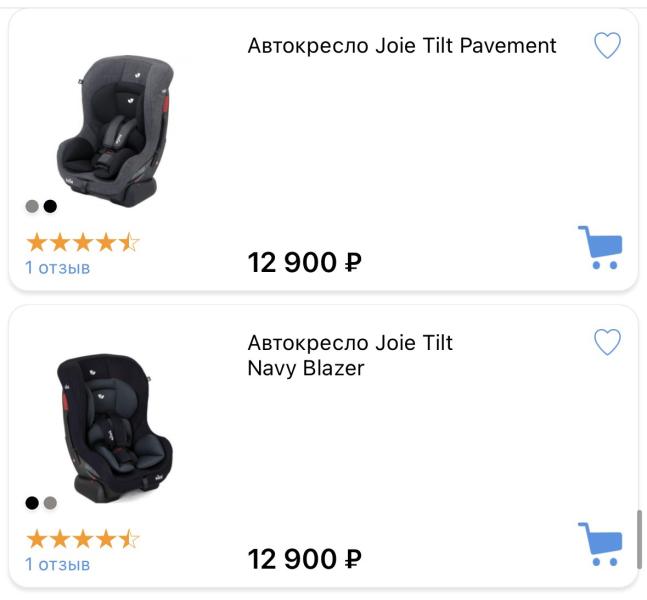Add Joie Tilt Pavement to cart
The height and width of the screenshot is (600, 647).
(600, 248)
